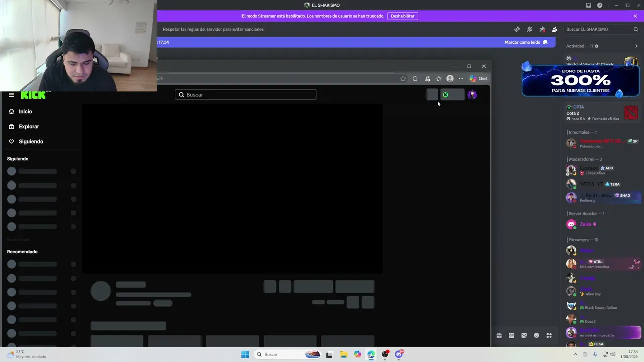Open the browser profile account icon
The height and width of the screenshot is (362, 644).
450,79
